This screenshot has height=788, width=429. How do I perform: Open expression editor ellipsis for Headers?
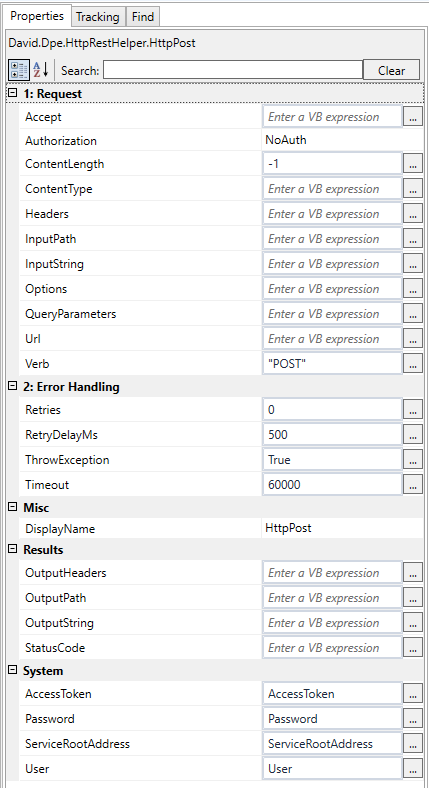point(412,214)
